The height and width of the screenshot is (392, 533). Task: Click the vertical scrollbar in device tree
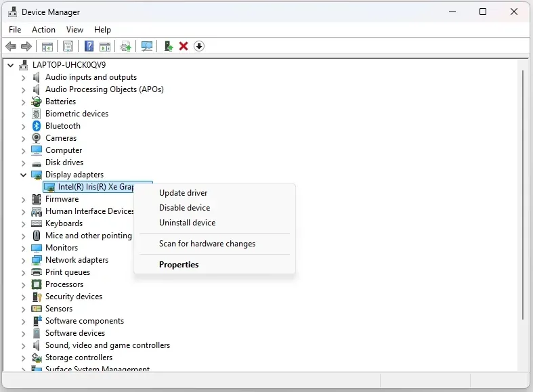pos(523,194)
